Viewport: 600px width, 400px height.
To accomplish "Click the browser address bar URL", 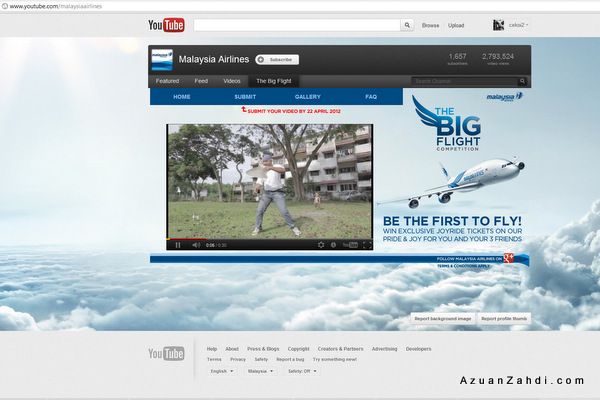I will pyautogui.click(x=56, y=6).
